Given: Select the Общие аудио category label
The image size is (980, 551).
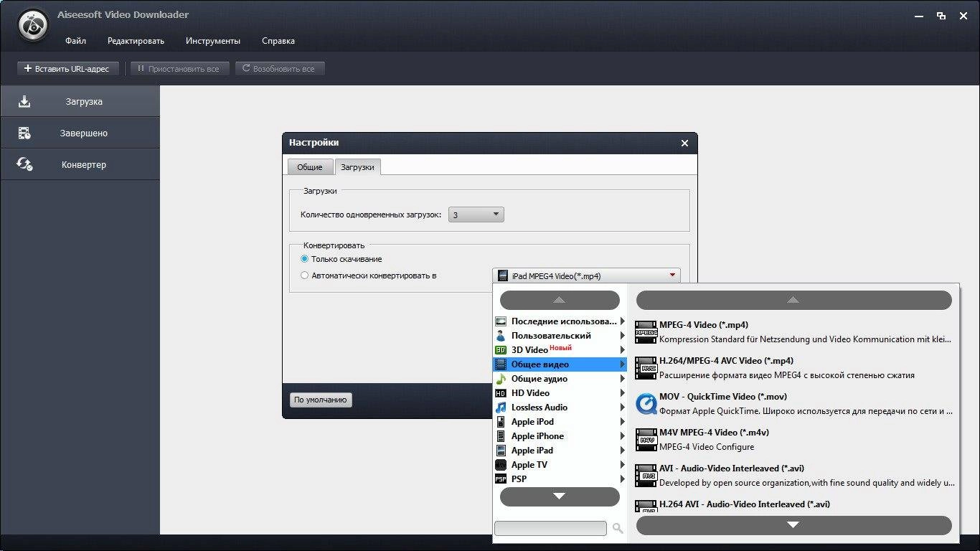Looking at the screenshot, I should coord(540,379).
